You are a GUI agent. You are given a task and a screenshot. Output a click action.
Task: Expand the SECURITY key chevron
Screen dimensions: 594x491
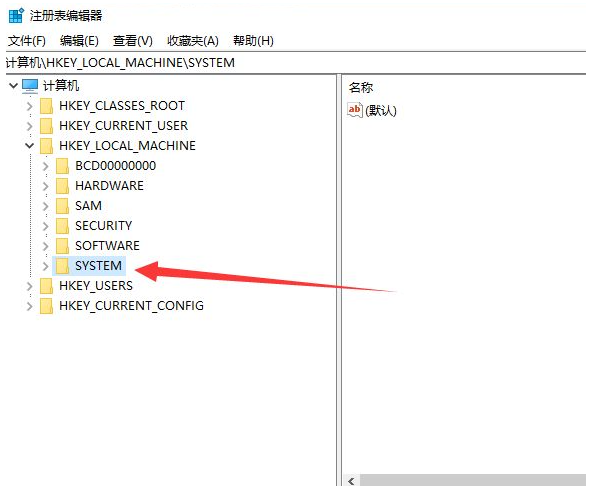45,226
